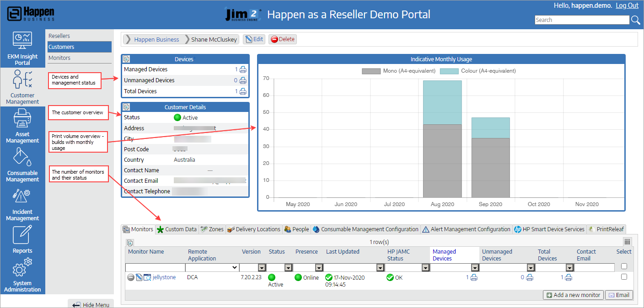Screen dimensions: 644x308
Task: Select the Consumable Management ink icon
Action: [x=22, y=158]
